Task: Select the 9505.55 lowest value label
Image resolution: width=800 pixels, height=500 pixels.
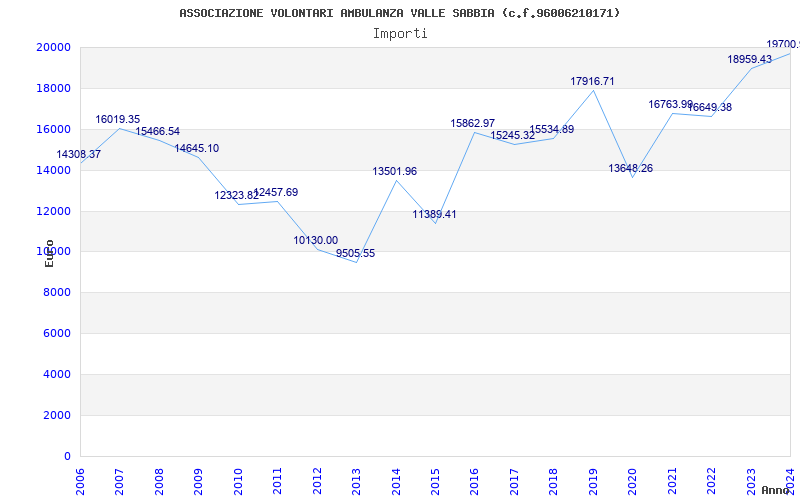Action: (x=355, y=253)
